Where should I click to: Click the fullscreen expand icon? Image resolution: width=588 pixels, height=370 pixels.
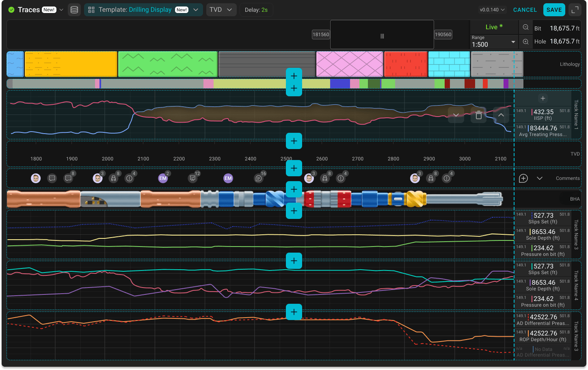click(575, 10)
